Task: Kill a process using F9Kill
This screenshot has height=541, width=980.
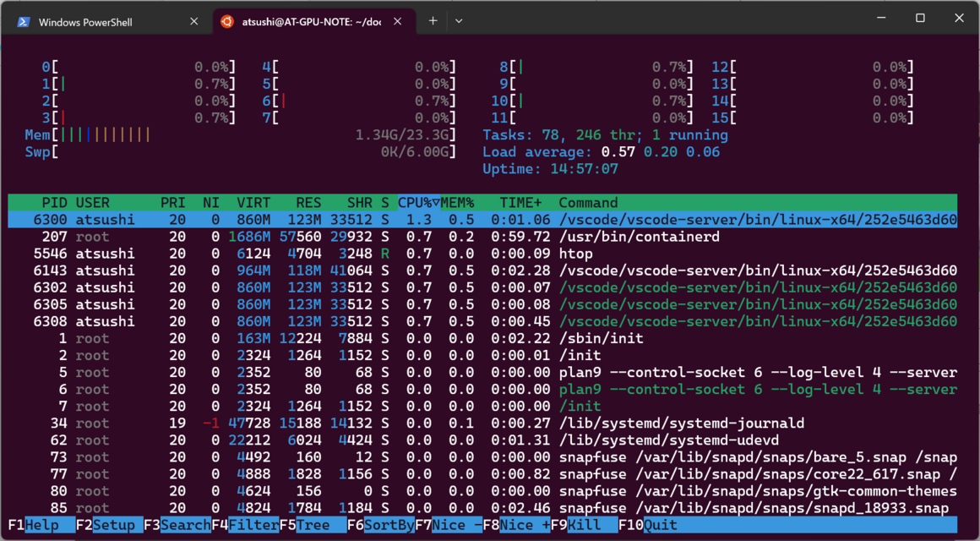Action: pyautogui.click(x=574, y=524)
